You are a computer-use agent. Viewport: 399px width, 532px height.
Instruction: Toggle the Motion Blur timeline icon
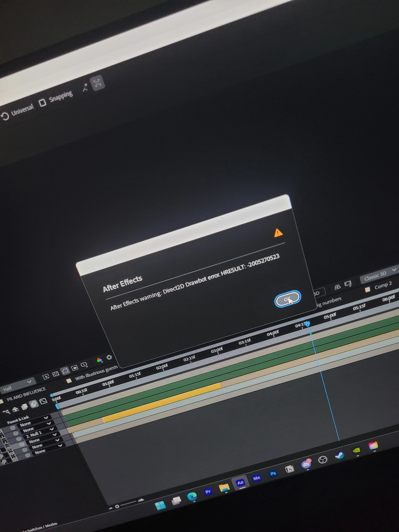[34, 404]
